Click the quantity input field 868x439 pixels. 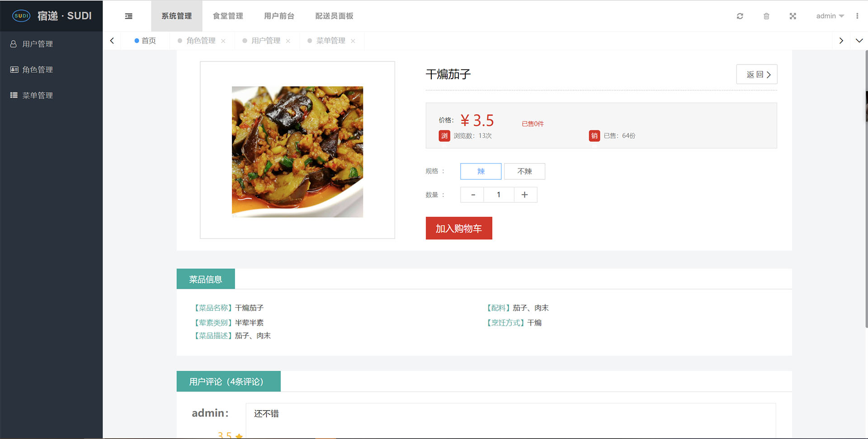point(499,195)
